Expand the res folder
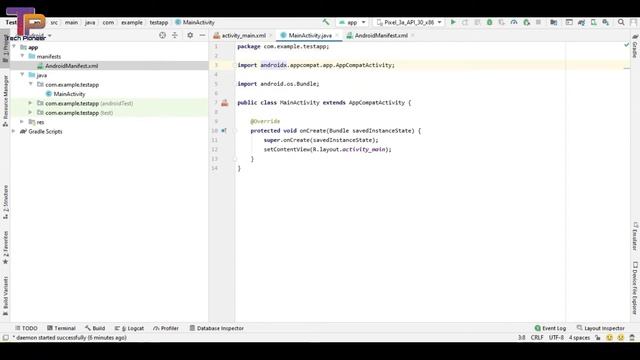The width and height of the screenshot is (640, 360). pyautogui.click(x=22, y=122)
